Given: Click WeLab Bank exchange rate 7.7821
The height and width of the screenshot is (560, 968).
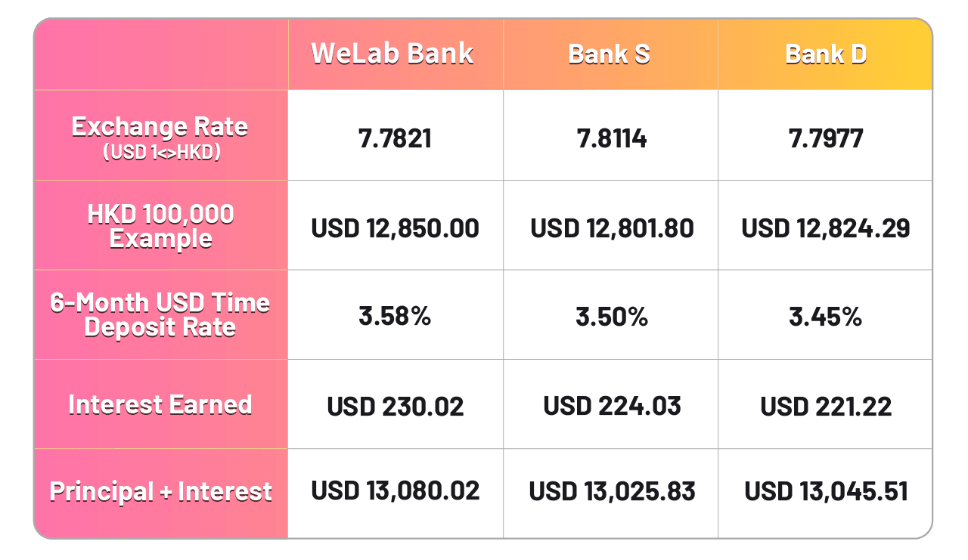Looking at the screenshot, I should coord(395,138).
